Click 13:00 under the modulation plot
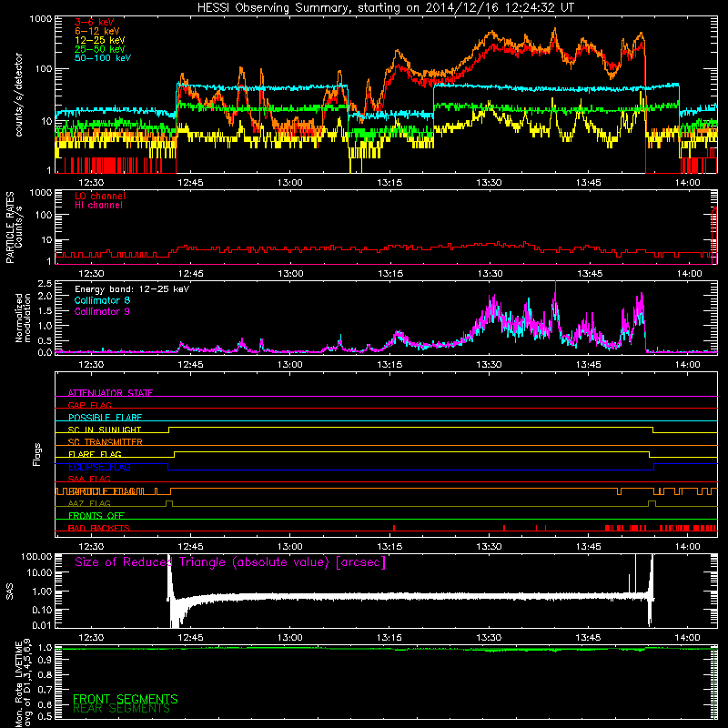Viewport: 728px width, 728px height. point(290,365)
